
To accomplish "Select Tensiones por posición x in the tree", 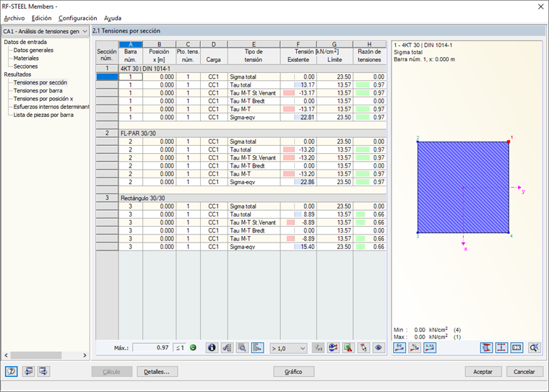I will point(43,99).
